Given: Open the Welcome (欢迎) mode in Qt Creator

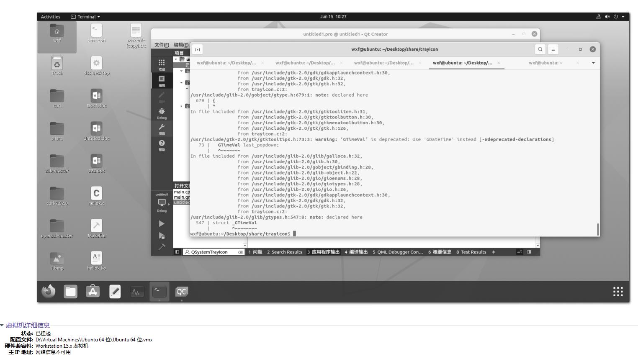Looking at the screenshot, I should (162, 64).
